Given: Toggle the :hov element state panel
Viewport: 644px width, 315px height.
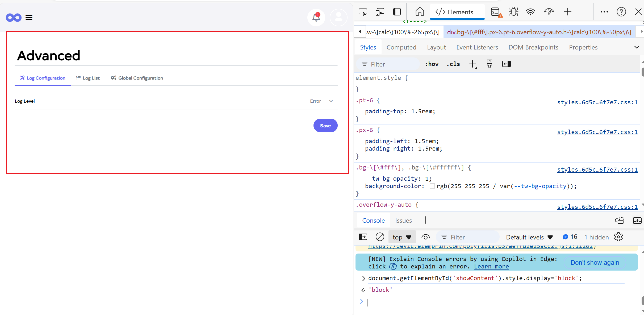Looking at the screenshot, I should click(432, 64).
